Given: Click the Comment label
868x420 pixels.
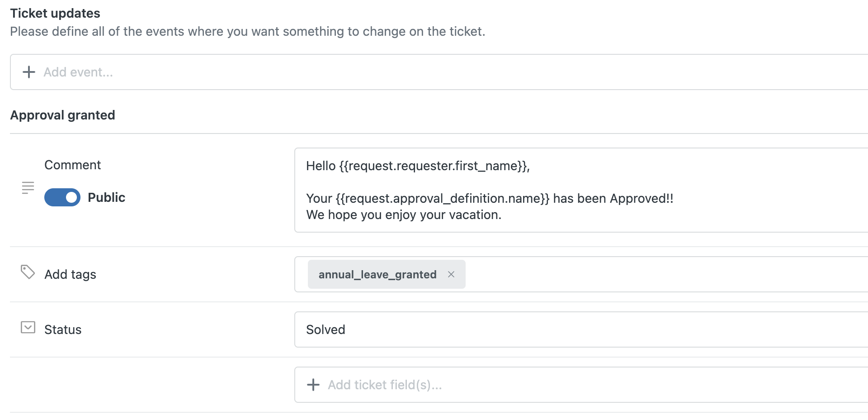Looking at the screenshot, I should point(72,165).
